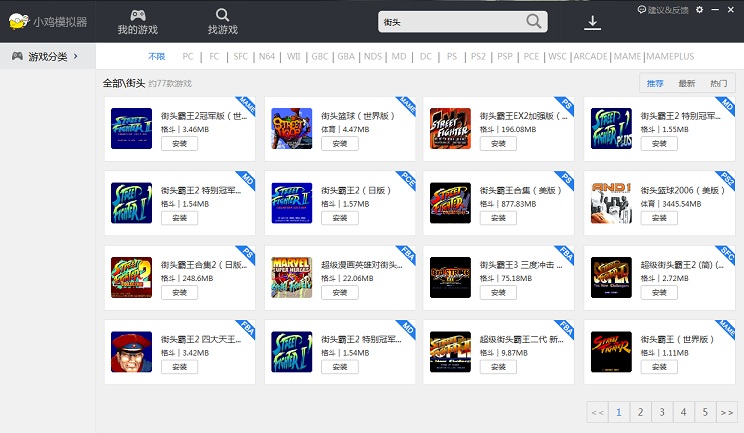
Task: Switch to the 热门 sort tab
Action: (718, 83)
